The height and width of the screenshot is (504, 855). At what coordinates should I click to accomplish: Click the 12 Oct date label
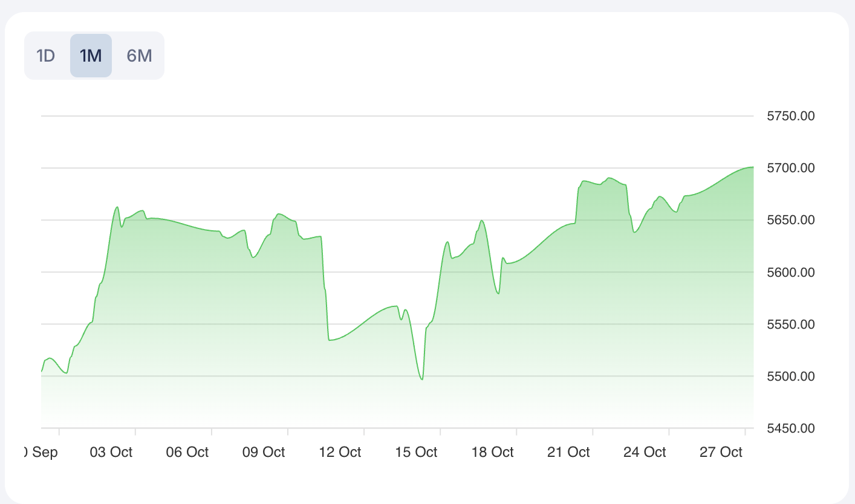click(340, 452)
